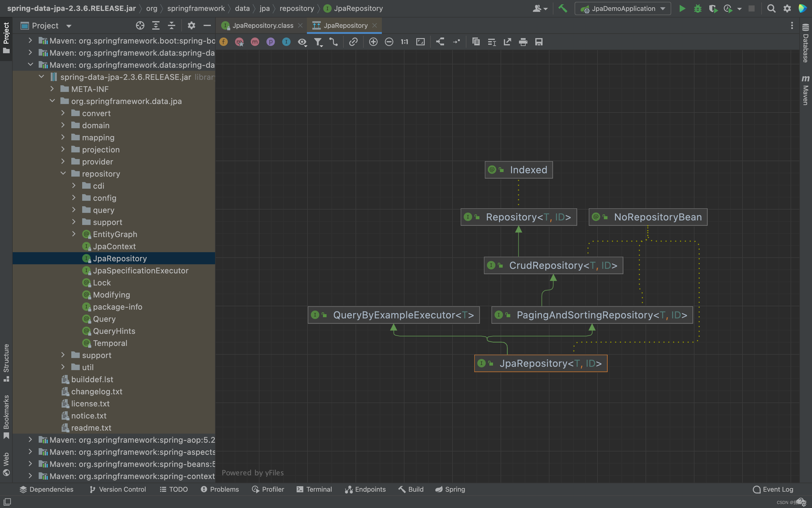812x508 pixels.
Task: Select the PagingAndSortingRepository diagram node
Action: 592,315
